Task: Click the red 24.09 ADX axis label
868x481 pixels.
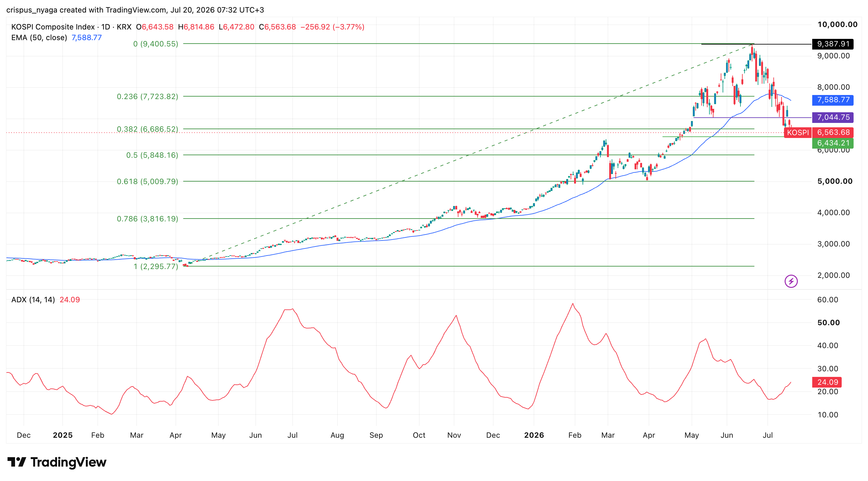Action: coord(827,382)
